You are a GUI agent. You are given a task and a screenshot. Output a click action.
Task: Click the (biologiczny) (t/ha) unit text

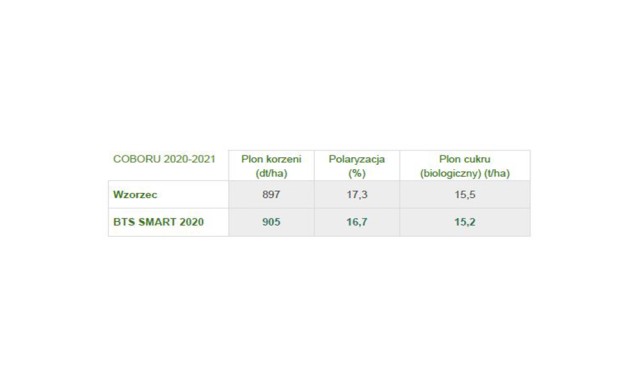click(x=465, y=173)
